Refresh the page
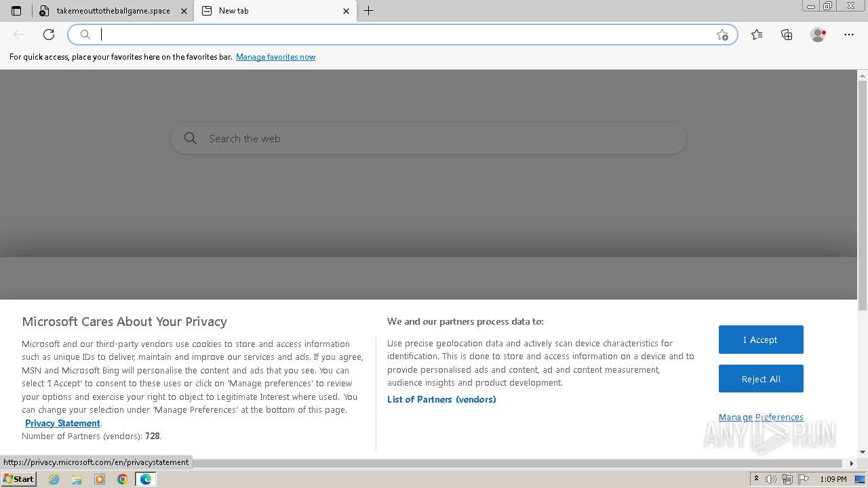Screen dimensions: 868x488 (x=49, y=35)
